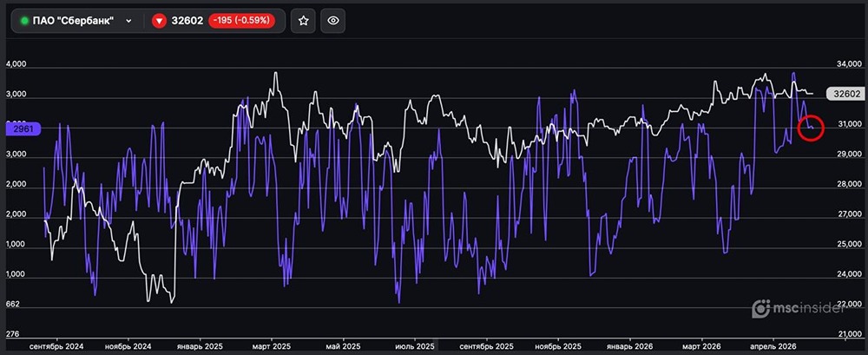The image size is (868, 355).
Task: Click the январь 2026 date label
Action: (x=630, y=346)
